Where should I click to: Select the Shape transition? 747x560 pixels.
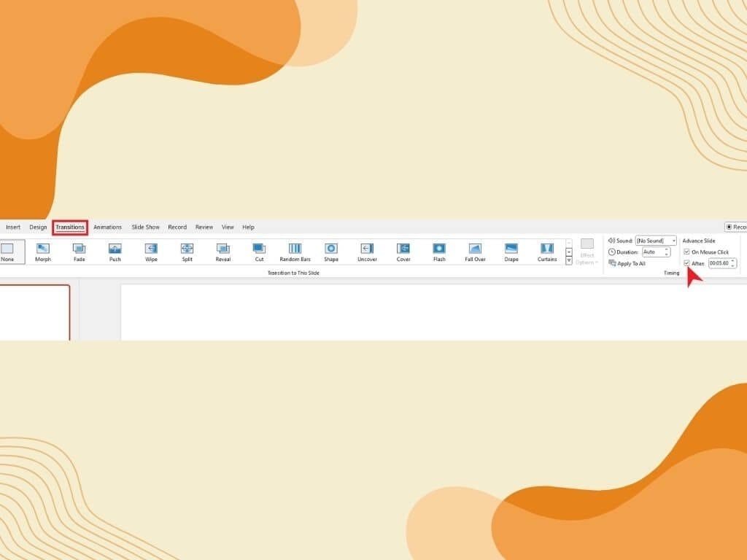[330, 252]
